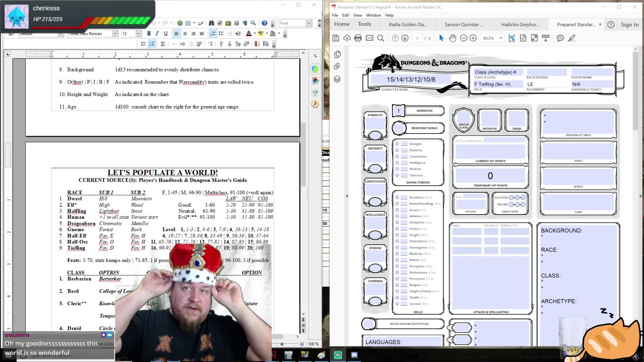Viewport: 644px width, 362px height.
Task: Toggle the Dexterity saving throw radio button
Action: click(x=397, y=150)
